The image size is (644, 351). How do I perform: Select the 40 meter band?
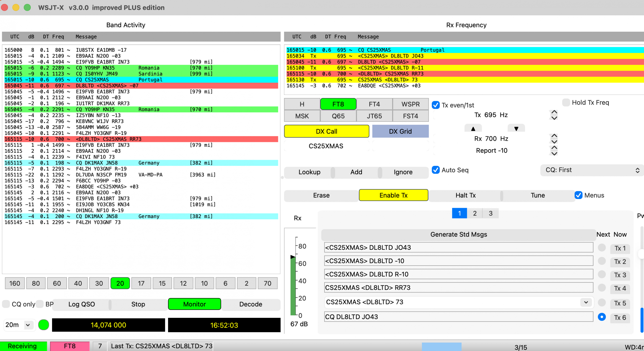coord(78,283)
